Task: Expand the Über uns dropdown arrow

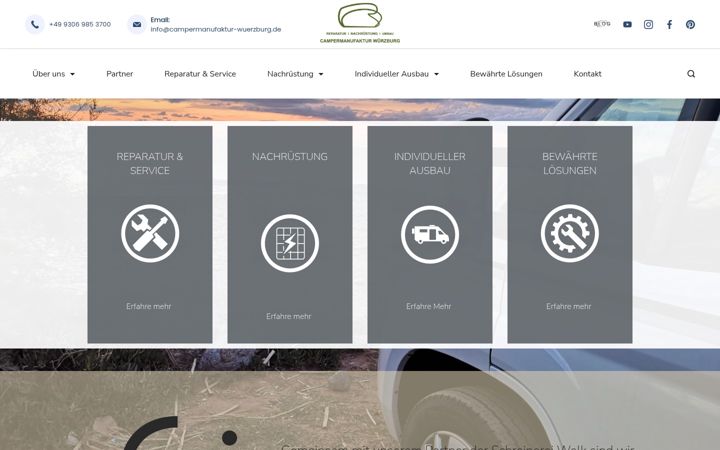Action: coord(73,74)
